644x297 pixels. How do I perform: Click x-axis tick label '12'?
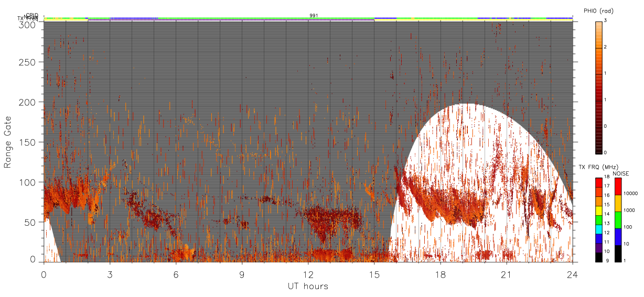[308, 274]
